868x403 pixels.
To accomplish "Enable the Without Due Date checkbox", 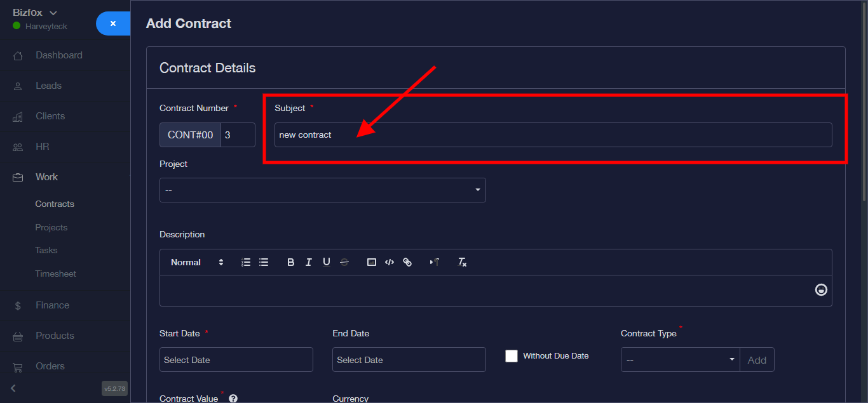I will point(512,356).
